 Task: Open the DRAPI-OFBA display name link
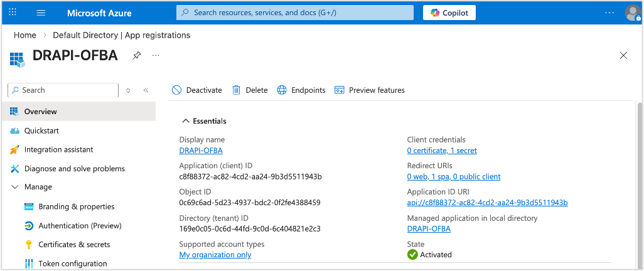pyautogui.click(x=201, y=151)
